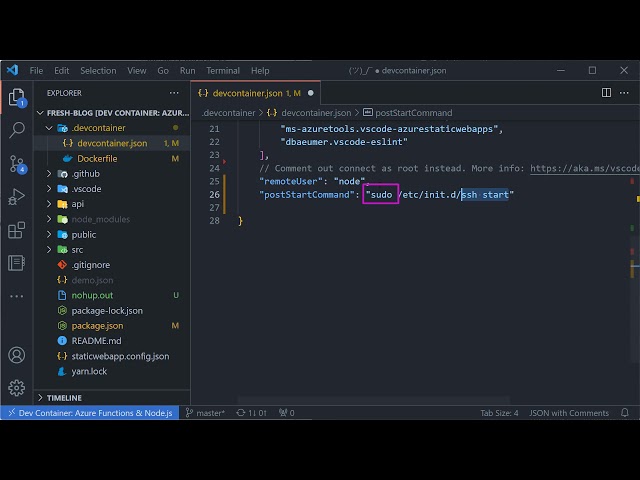Open editor More Actions ellipsis
This screenshot has height=480, width=640.
click(624, 93)
